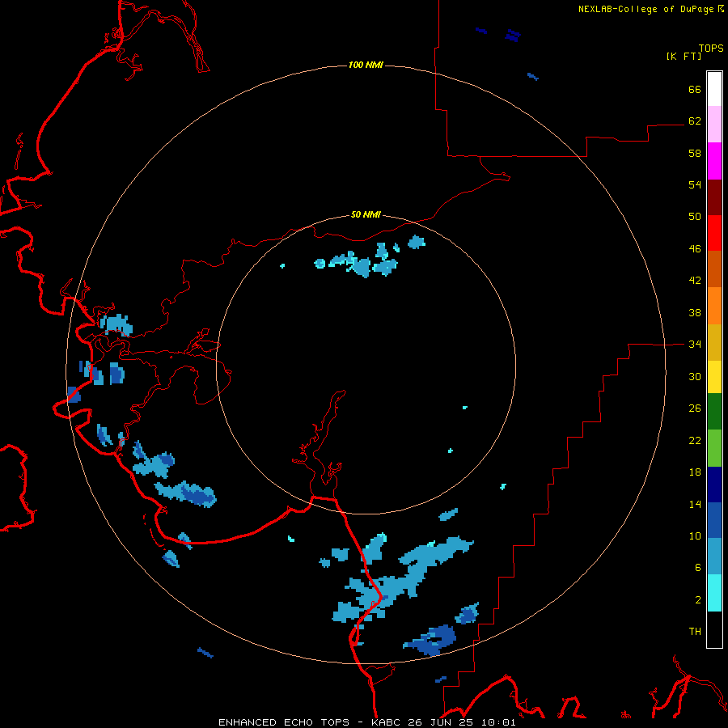Click the 26 JUN 25 date stamp

[x=442, y=722]
